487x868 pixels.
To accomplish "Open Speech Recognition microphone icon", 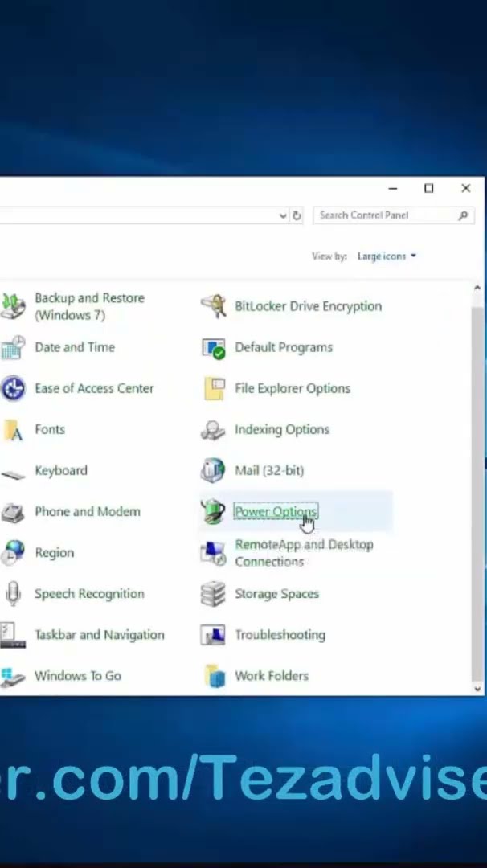I will (x=12, y=594).
